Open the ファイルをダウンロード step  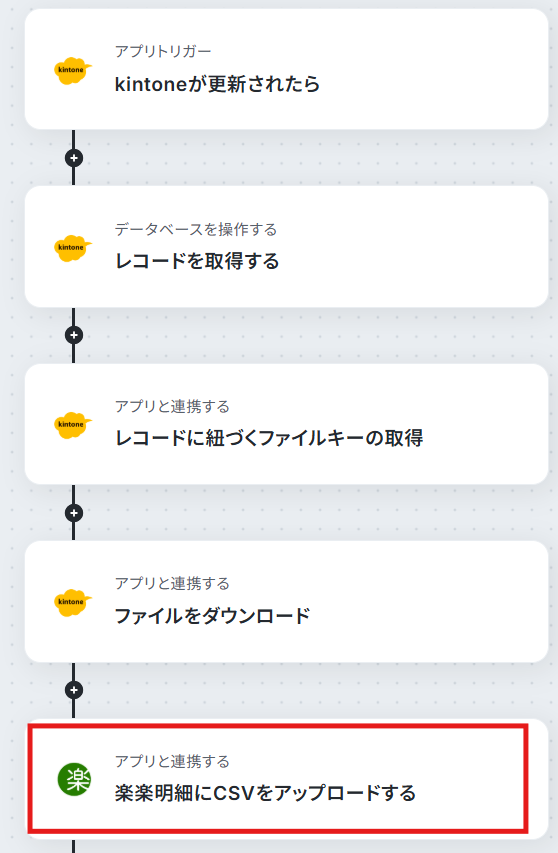pos(287,602)
